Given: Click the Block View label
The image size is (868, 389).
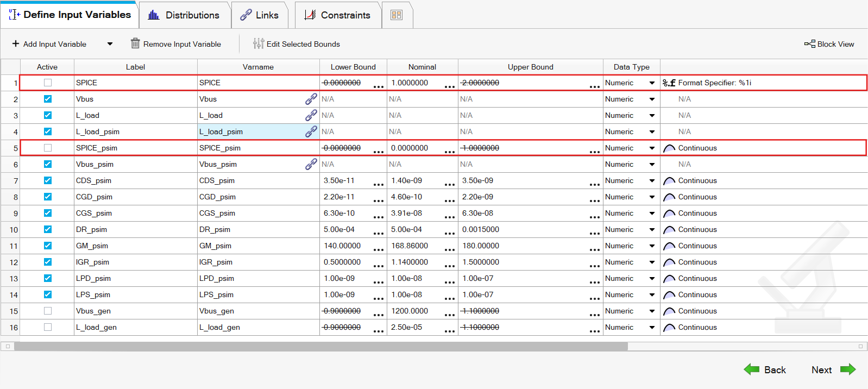Looking at the screenshot, I should pyautogui.click(x=835, y=44).
